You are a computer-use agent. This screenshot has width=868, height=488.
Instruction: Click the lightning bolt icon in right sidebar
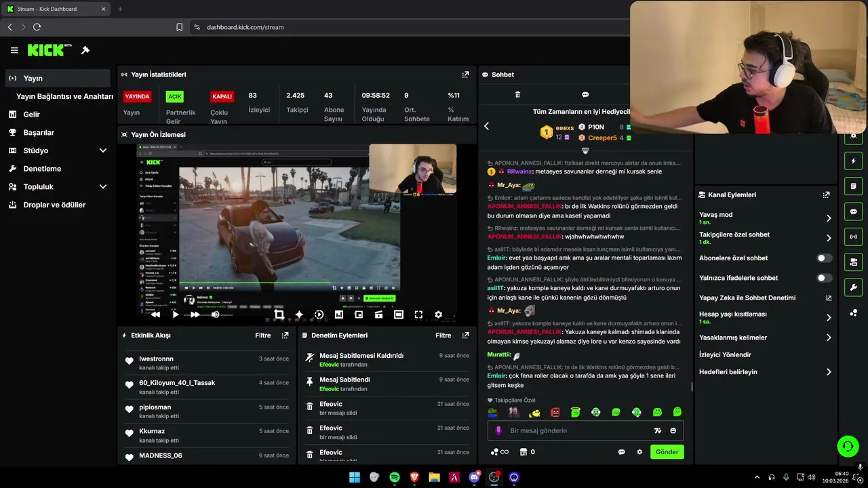pos(853,161)
